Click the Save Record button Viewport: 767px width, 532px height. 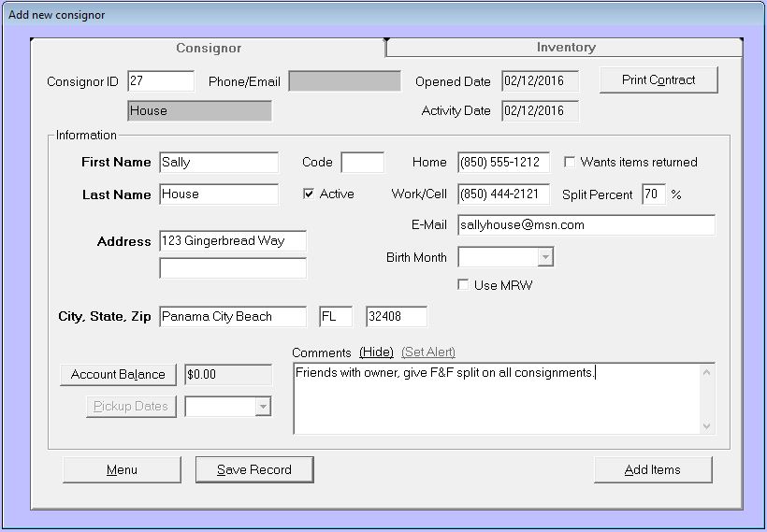tap(254, 470)
